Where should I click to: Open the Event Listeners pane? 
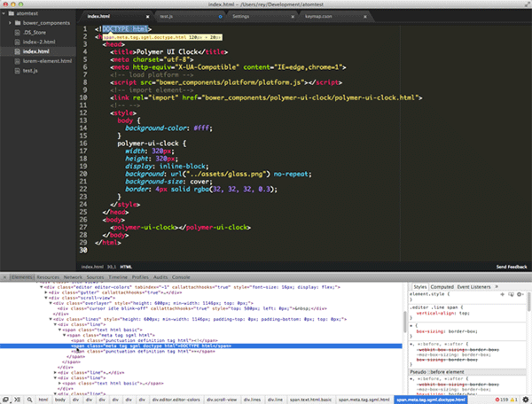pyautogui.click(x=475, y=287)
